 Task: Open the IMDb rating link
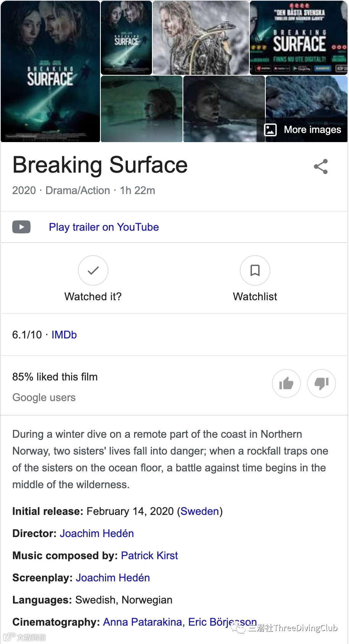(x=64, y=335)
